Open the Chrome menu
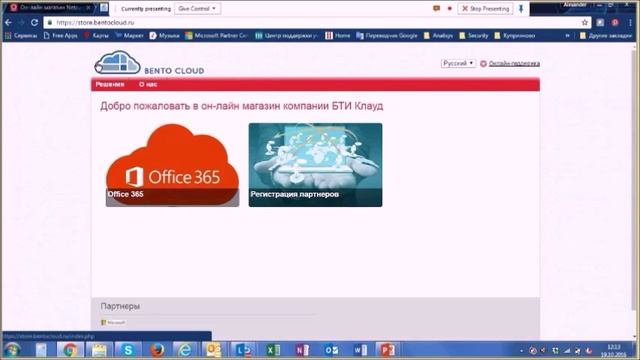 click(x=631, y=22)
